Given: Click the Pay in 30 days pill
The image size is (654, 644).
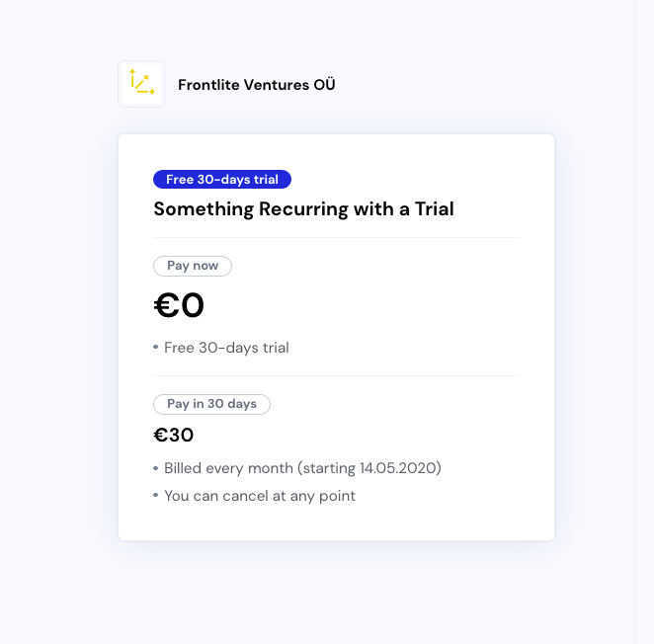Looking at the screenshot, I should click(211, 404).
